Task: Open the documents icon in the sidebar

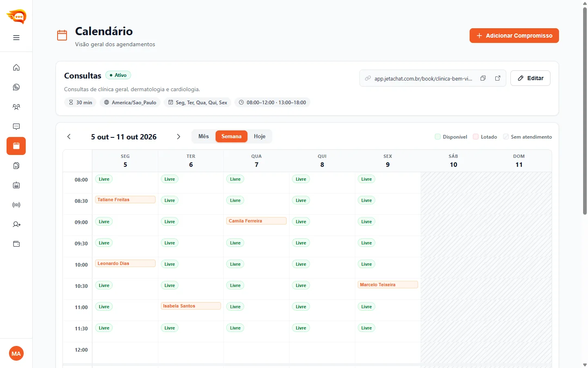Action: click(x=16, y=166)
